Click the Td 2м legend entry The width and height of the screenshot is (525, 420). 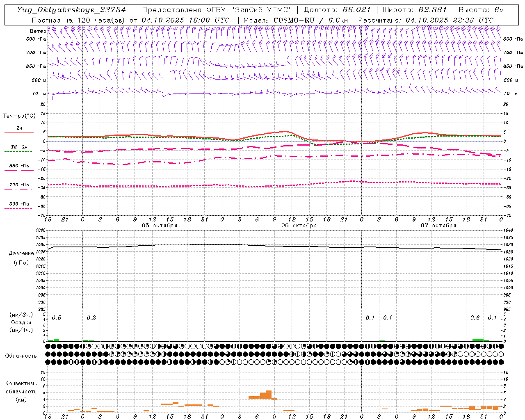[19, 148]
